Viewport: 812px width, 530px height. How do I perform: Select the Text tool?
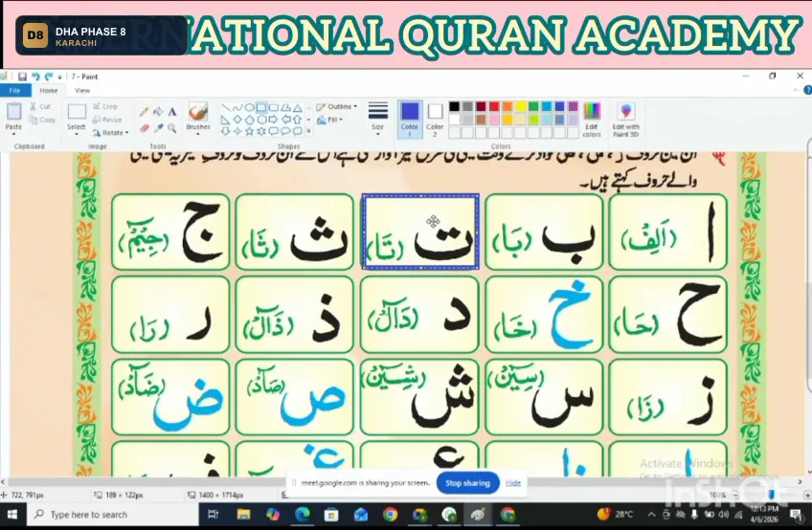click(172, 112)
